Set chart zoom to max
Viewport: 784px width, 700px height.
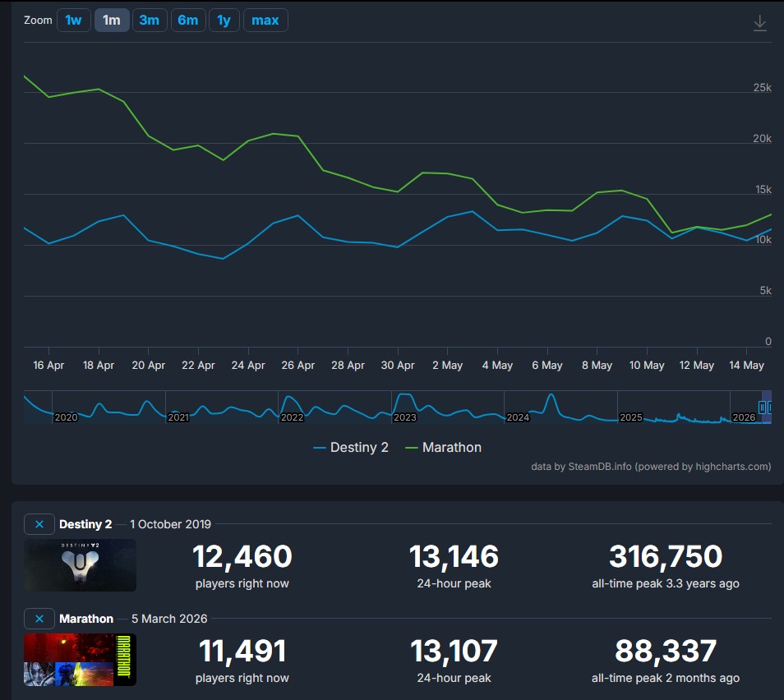point(265,21)
